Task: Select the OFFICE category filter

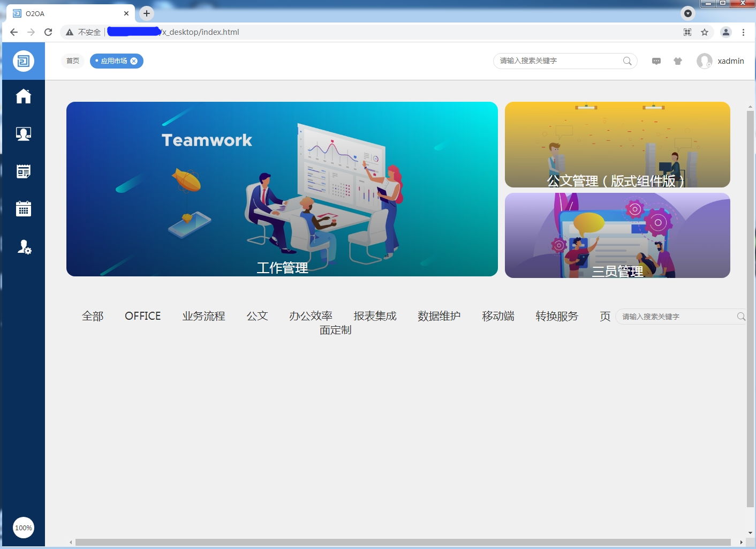Action: point(142,316)
